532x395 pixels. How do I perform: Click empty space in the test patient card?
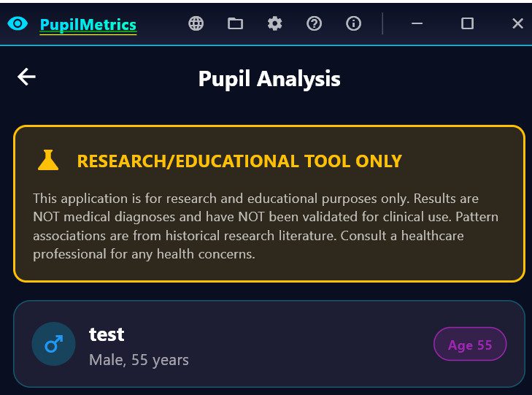tap(307, 345)
